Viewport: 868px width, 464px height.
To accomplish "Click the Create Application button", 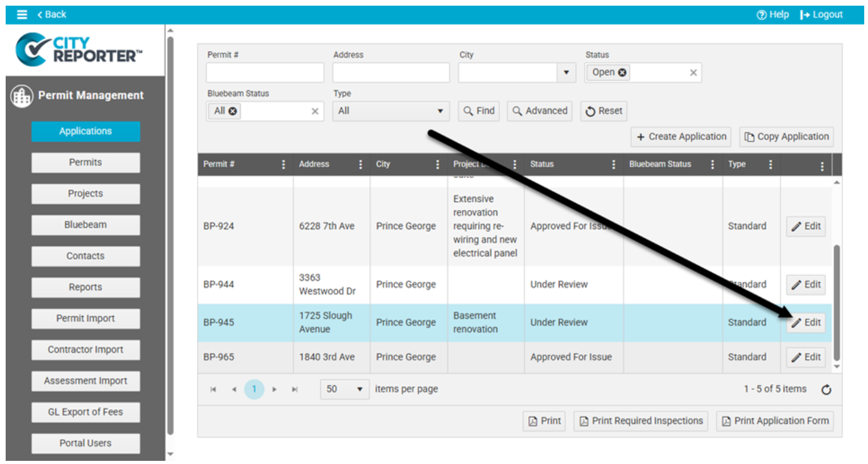I will 681,136.
